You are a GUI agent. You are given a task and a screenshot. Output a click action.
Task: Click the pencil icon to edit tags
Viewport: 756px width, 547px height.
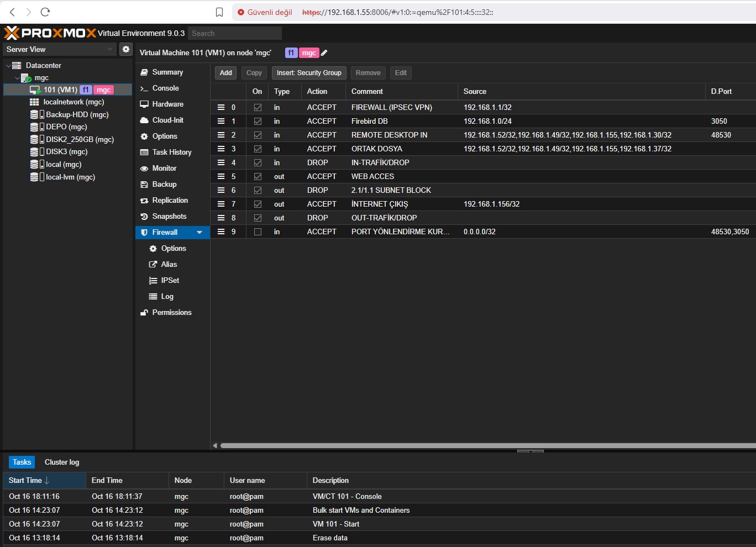pyautogui.click(x=324, y=53)
